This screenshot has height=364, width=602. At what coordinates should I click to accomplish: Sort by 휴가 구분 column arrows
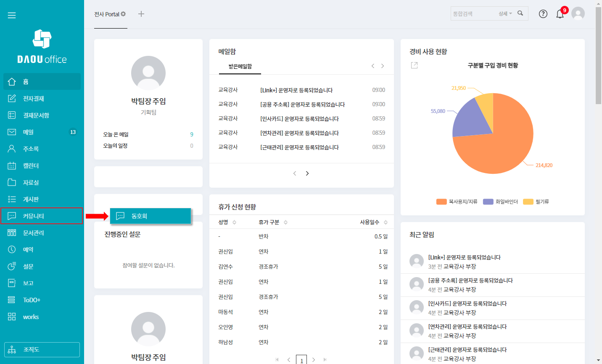(285, 222)
